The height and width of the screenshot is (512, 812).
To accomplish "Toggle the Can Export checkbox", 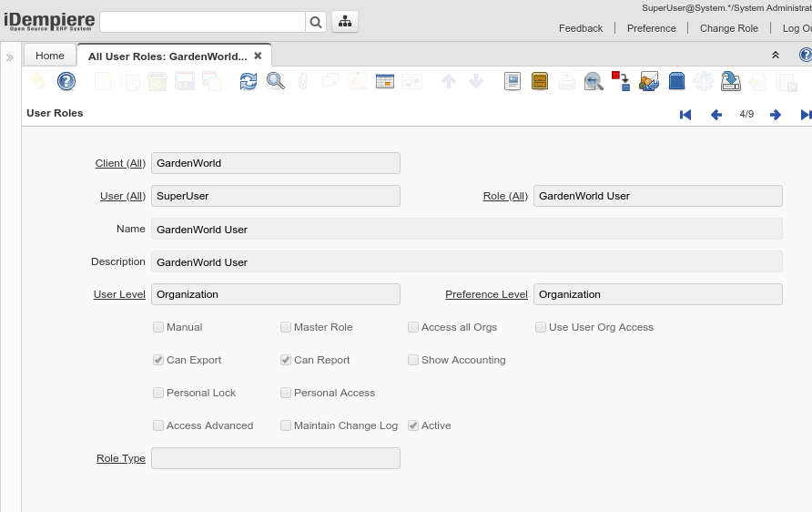I will (158, 360).
